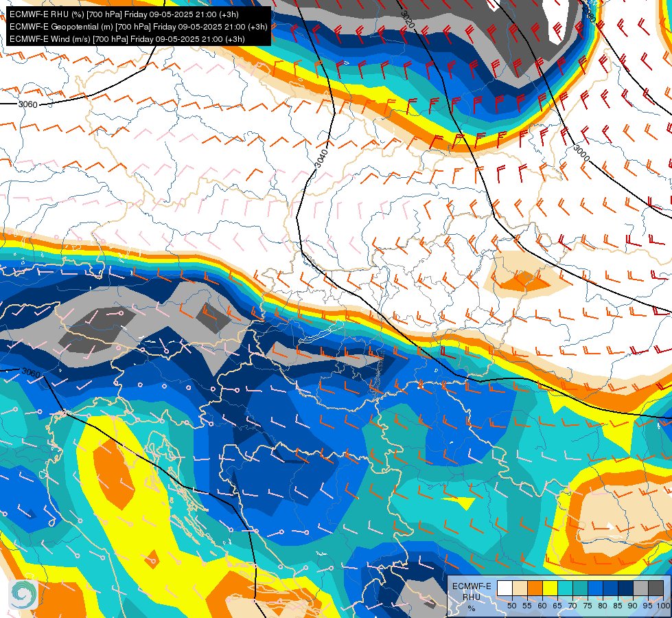Click the legend tick value 95
This screenshot has height=618, width=672.
point(648,606)
